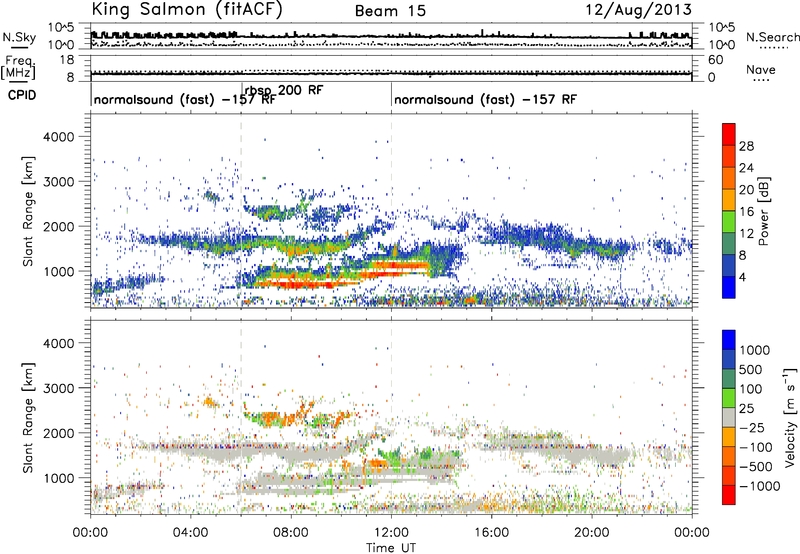Pick the blue top Velocity colorbar swatch
Image resolution: width=800 pixels, height=554 pixels.
coord(729,340)
